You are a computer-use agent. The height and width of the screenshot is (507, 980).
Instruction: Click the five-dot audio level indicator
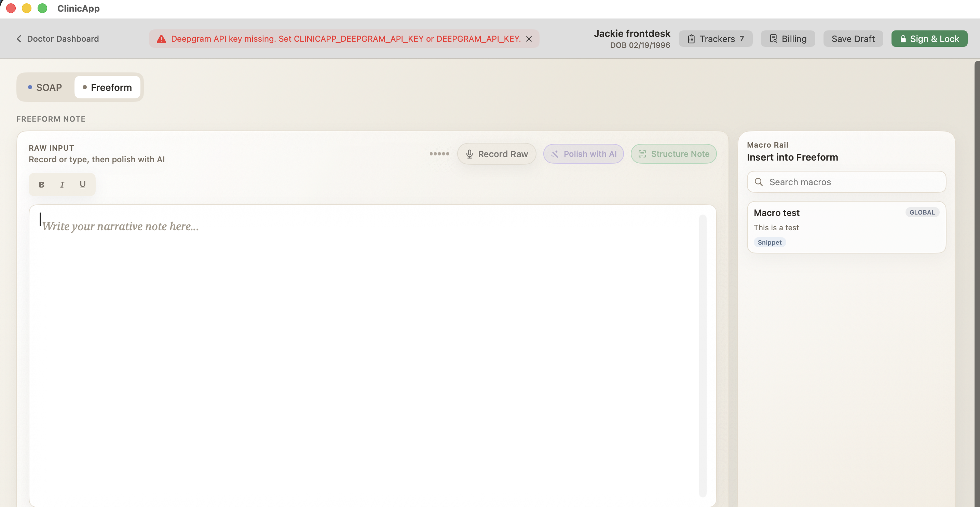(x=439, y=154)
